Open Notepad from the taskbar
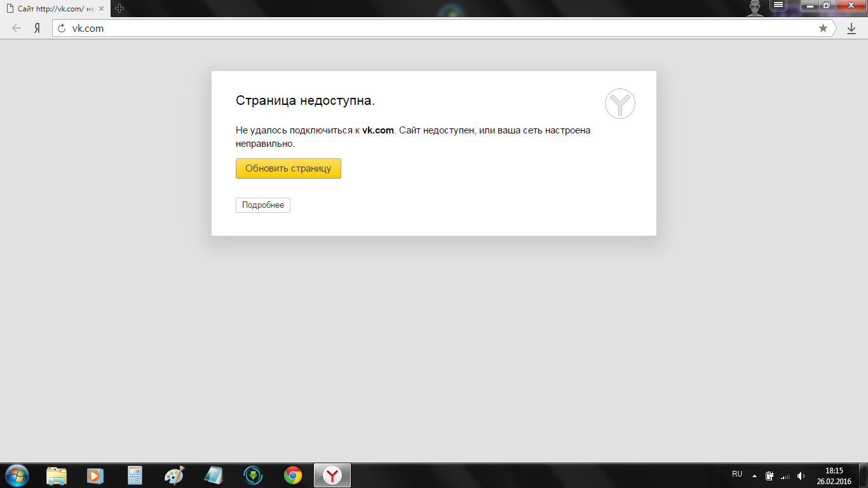868x488 pixels. point(213,475)
